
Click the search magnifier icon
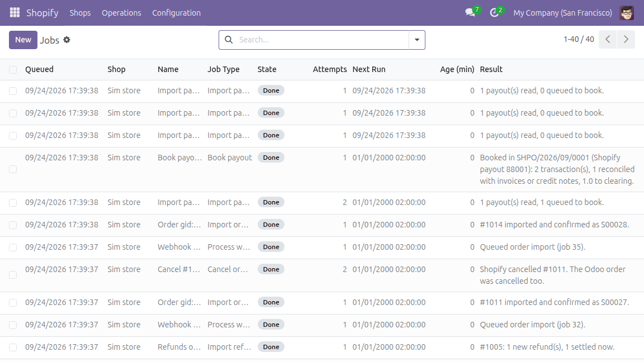click(x=229, y=40)
